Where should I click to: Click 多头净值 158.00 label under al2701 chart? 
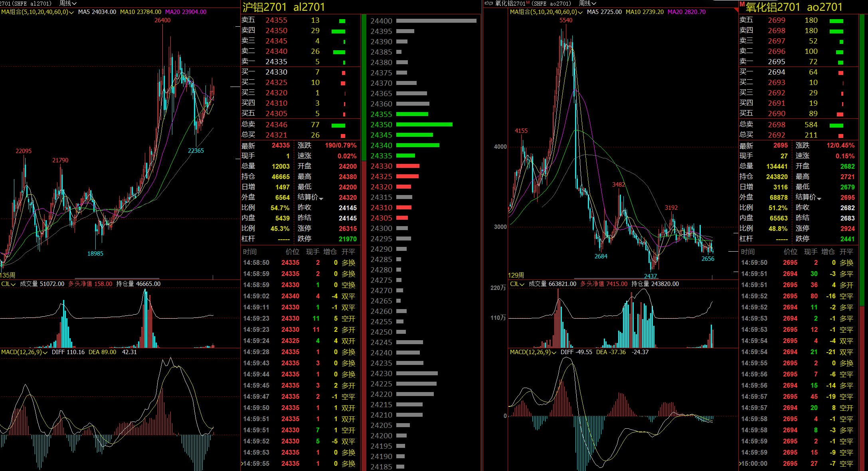[90, 284]
